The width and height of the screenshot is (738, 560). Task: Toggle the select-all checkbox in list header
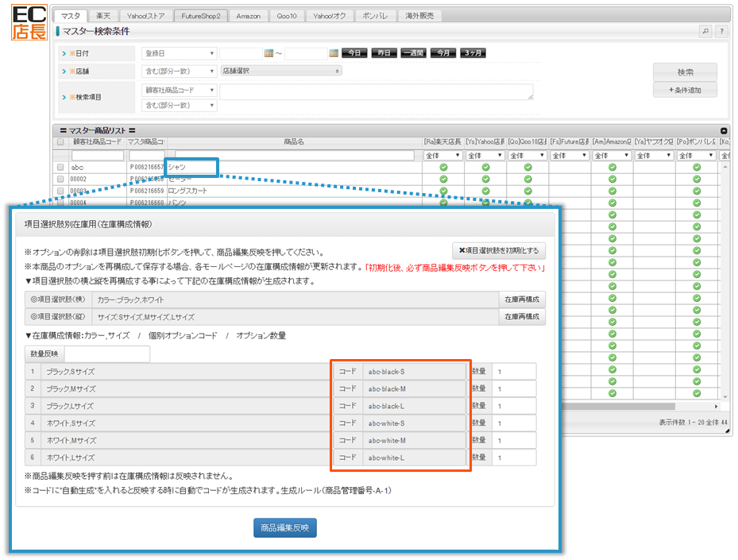(60, 142)
